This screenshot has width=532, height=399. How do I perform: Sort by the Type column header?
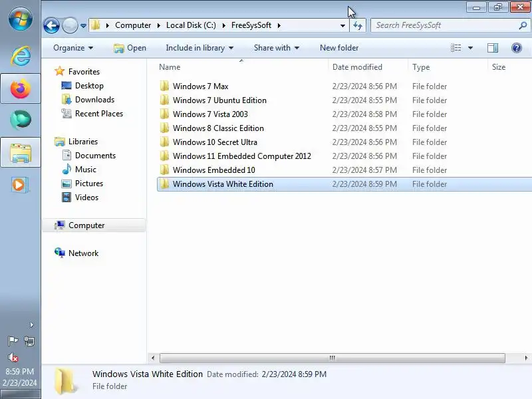pyautogui.click(x=421, y=67)
